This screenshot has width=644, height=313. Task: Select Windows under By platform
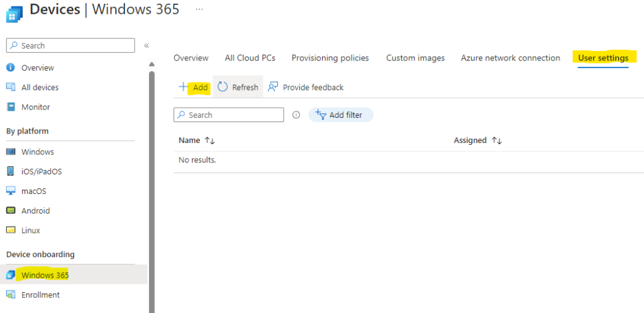coord(37,152)
